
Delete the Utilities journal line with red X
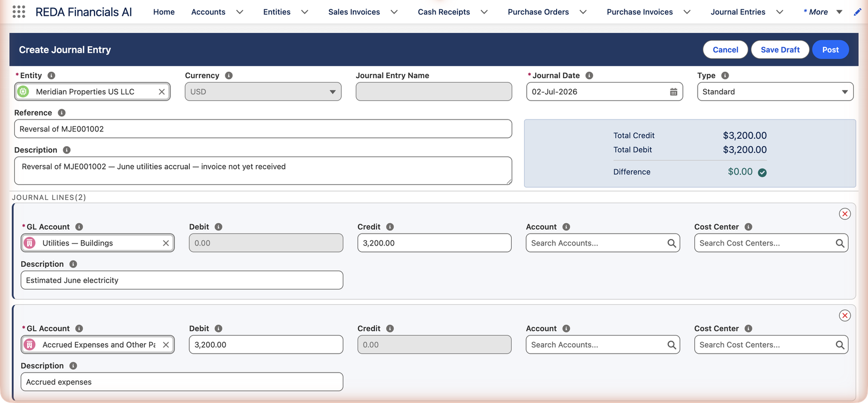[845, 214]
